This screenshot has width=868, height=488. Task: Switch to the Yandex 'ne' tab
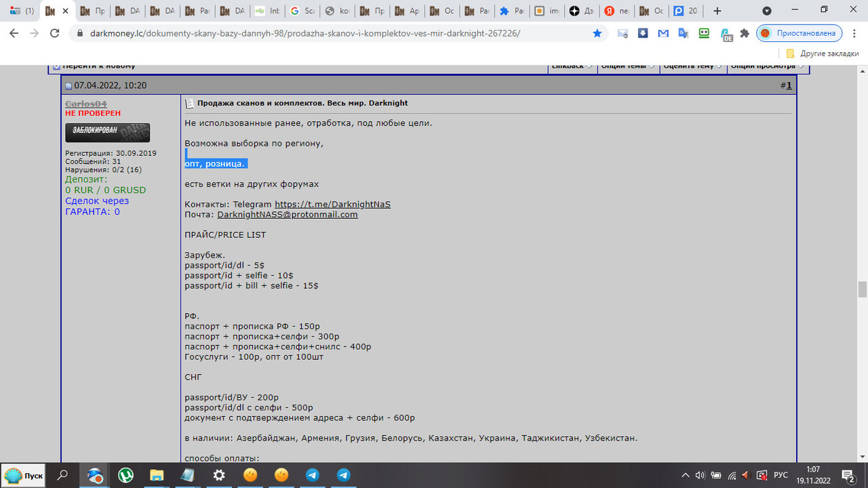(x=618, y=11)
